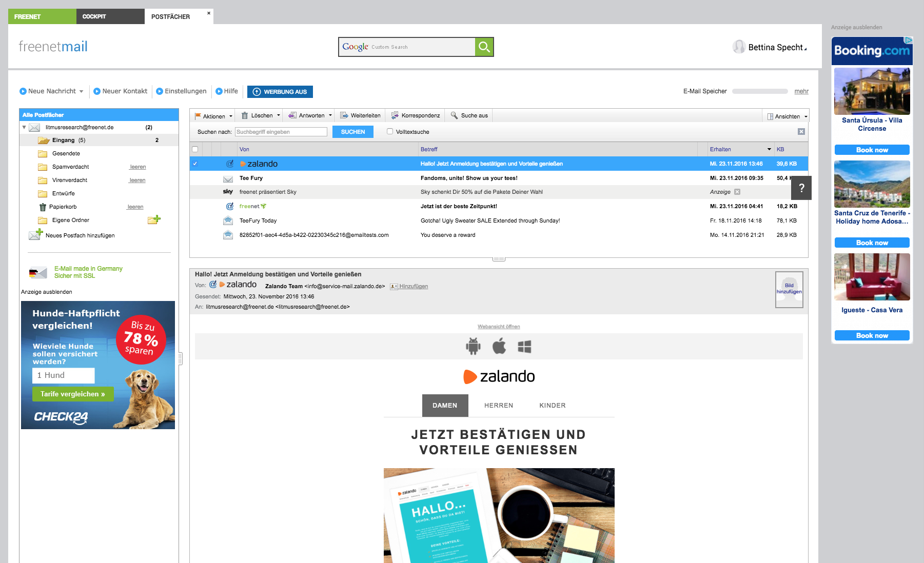Open the Eingang inbox folder
Image resolution: width=924 pixels, height=563 pixels.
click(99, 140)
